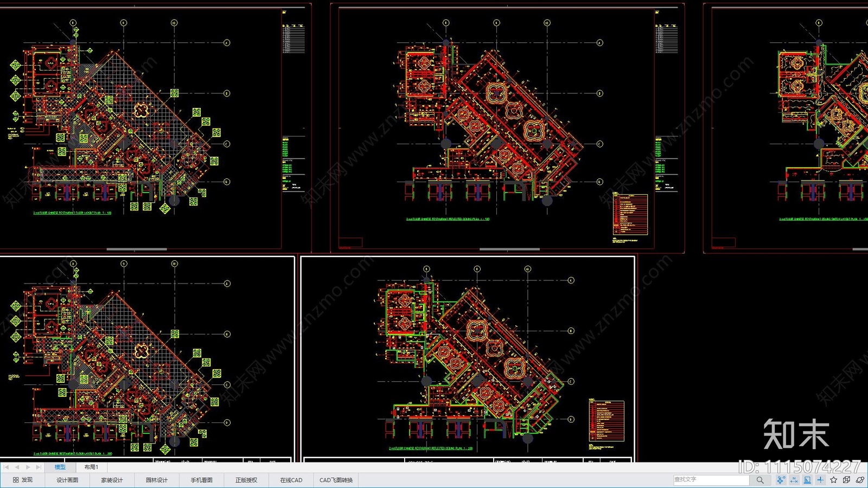Open 设计画图 in bottom bar
This screenshot has height=488, width=868.
(x=67, y=480)
